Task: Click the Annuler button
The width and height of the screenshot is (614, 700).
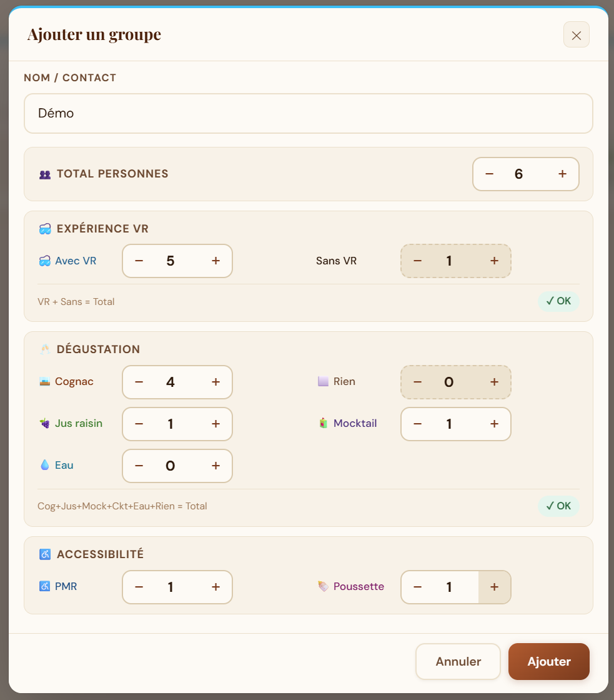Action: pos(458,661)
